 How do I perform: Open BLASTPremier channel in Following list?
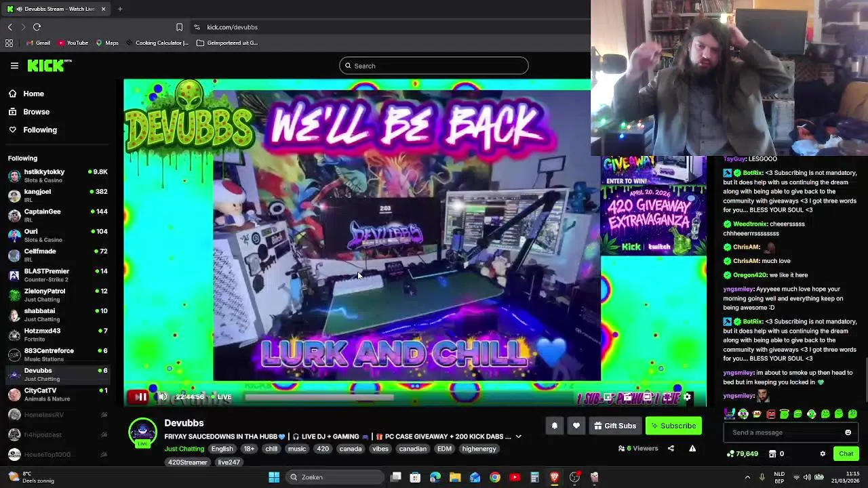58,275
